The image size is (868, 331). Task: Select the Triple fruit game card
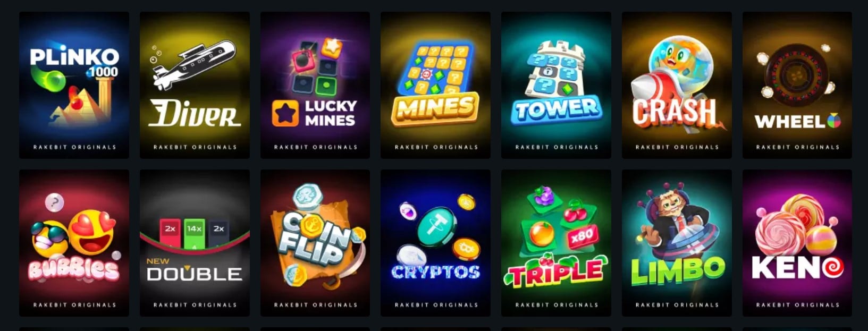tap(556, 243)
